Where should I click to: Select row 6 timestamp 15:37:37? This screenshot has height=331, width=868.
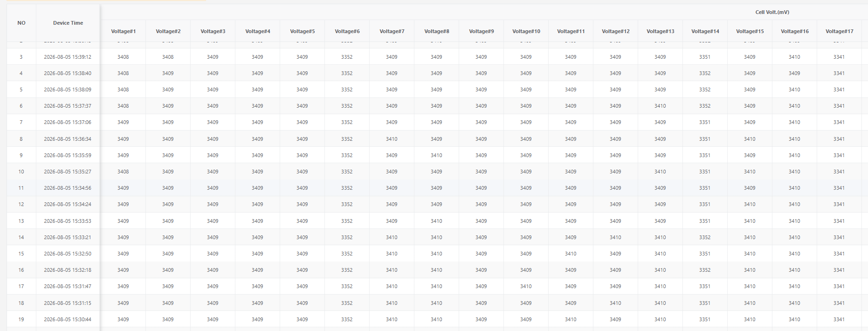click(68, 106)
